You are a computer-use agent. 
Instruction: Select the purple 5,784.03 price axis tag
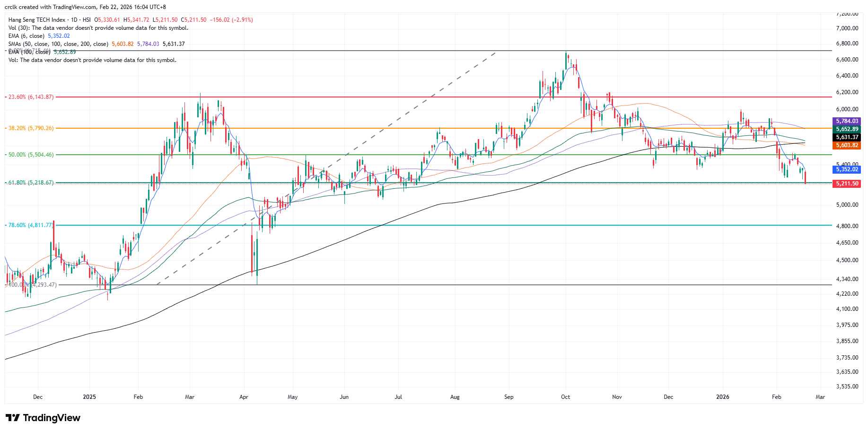coord(847,121)
